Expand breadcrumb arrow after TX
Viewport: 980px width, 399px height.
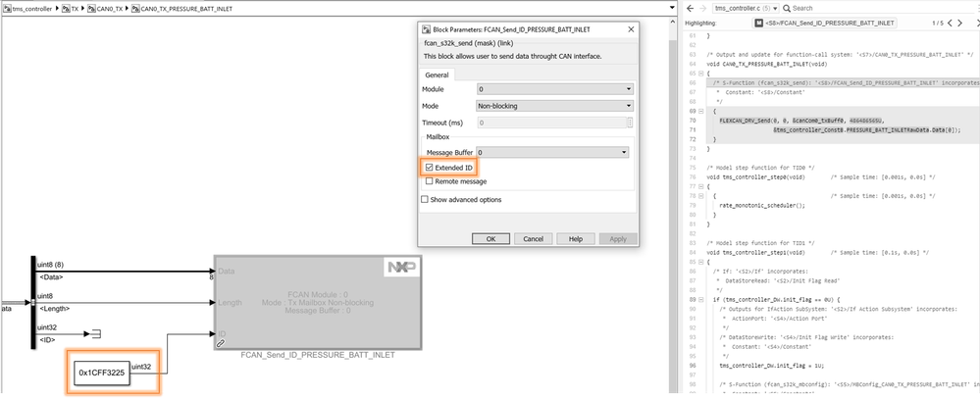83,10
